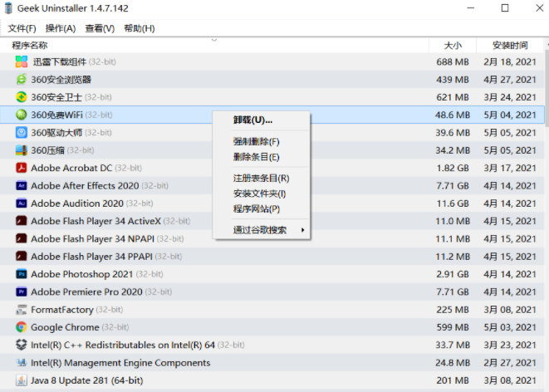Select Intel(R) Management Engine Components name
The width and height of the screenshot is (549, 392).
120,363
